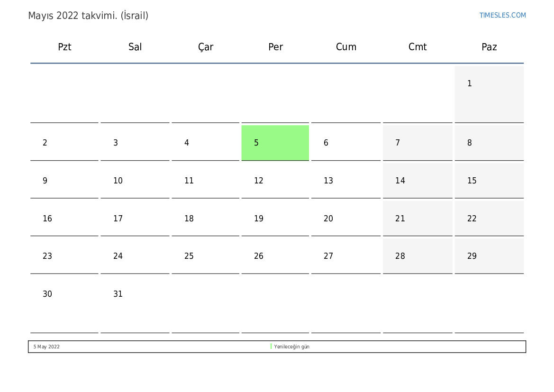Click day 8 in the calendar
Screen dimensions: 554x392
[489, 143]
